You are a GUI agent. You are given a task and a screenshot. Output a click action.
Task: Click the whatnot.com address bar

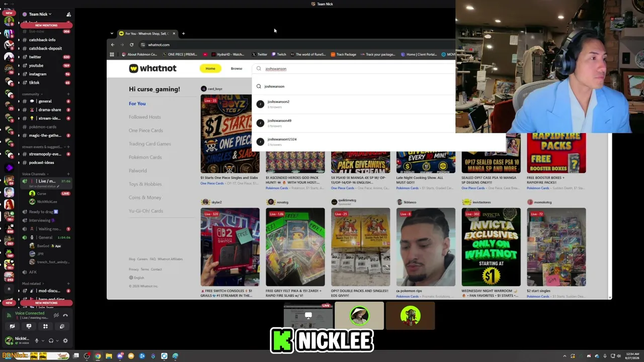pyautogui.click(x=297, y=45)
